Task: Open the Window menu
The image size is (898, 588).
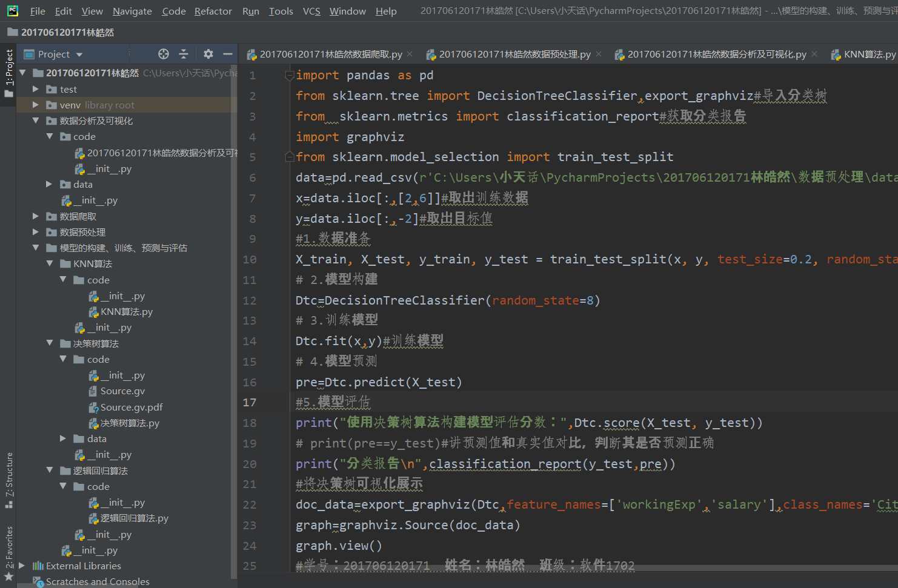Action: click(x=348, y=11)
